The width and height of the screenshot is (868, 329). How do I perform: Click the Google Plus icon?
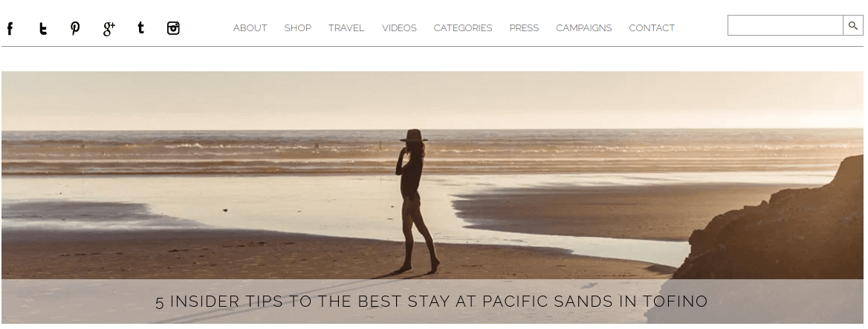click(108, 28)
